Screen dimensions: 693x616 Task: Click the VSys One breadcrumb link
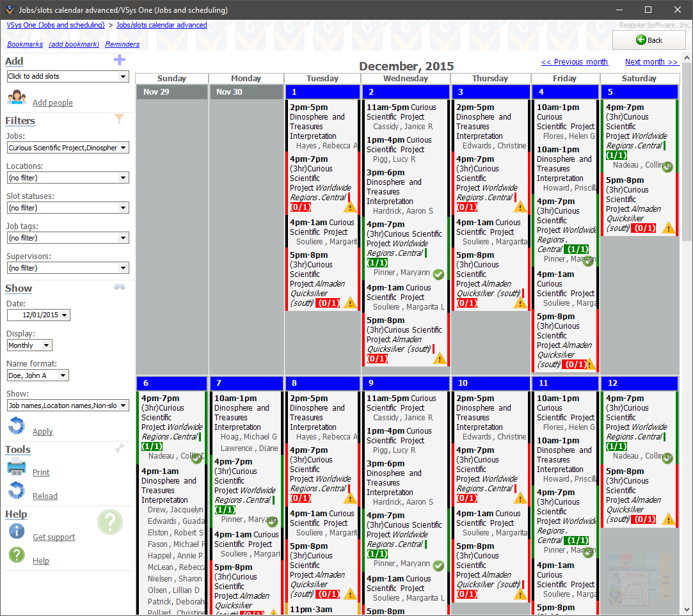[x=56, y=26]
